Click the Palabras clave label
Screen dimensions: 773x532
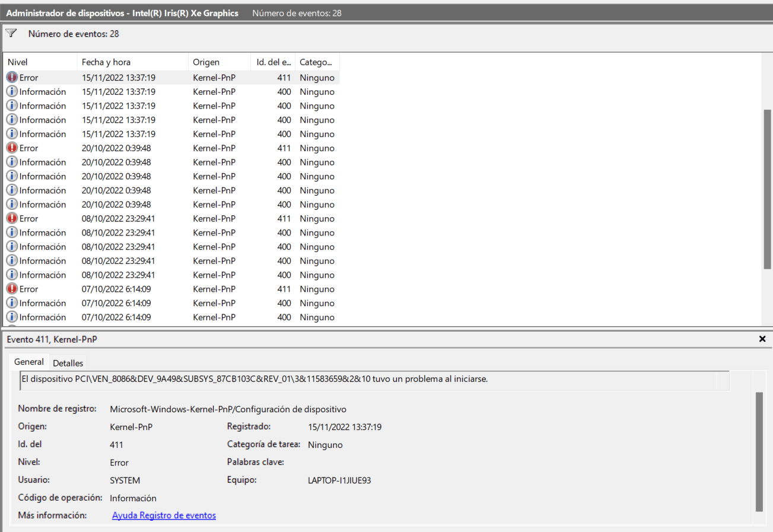tap(256, 462)
